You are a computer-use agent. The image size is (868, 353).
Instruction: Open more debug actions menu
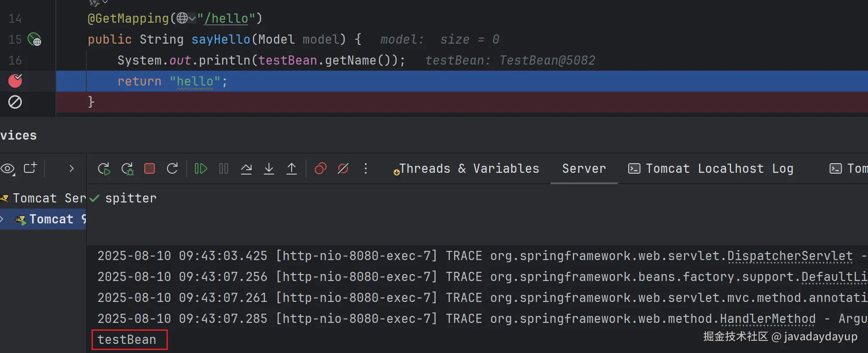coord(366,168)
